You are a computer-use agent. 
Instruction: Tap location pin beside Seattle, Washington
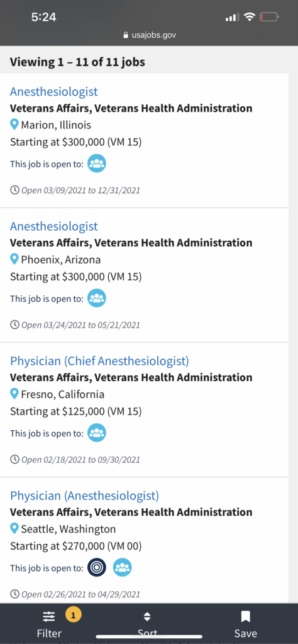tap(14, 528)
